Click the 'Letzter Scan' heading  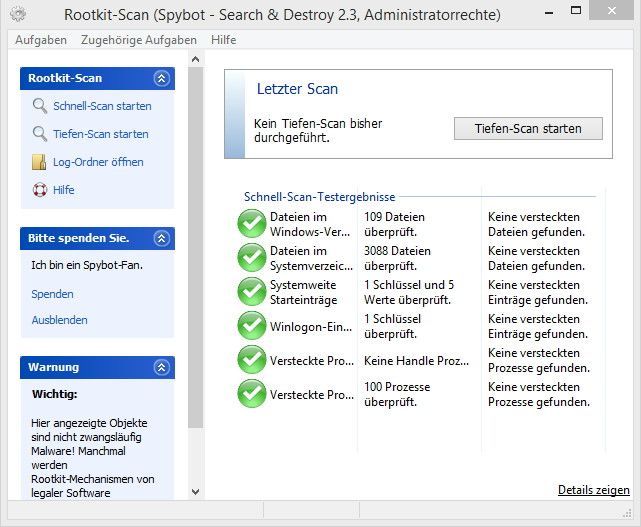[x=297, y=89]
